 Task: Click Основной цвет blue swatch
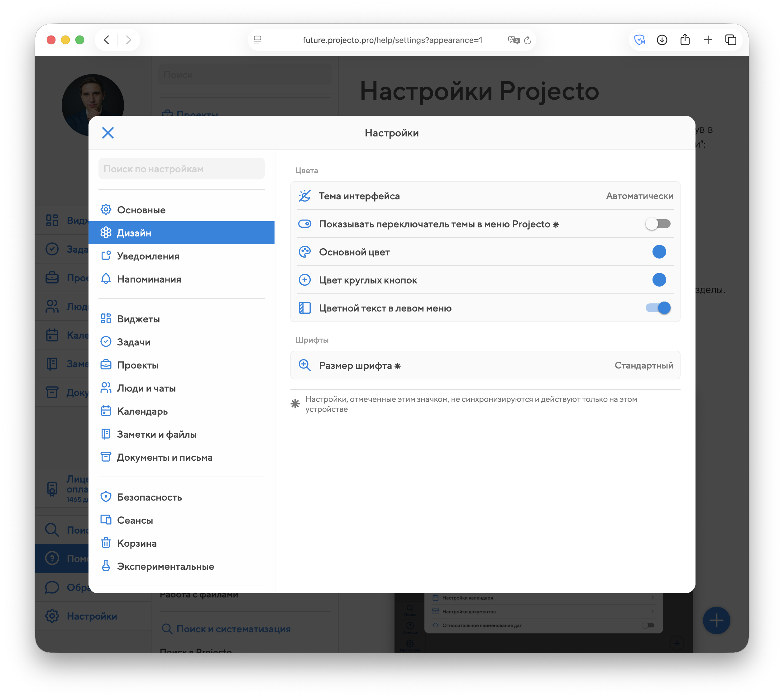(x=659, y=252)
